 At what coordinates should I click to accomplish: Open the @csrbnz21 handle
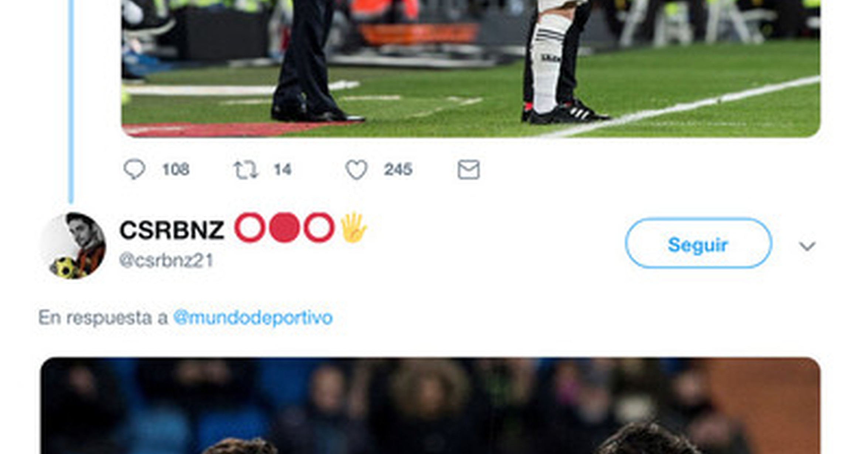pos(166,261)
